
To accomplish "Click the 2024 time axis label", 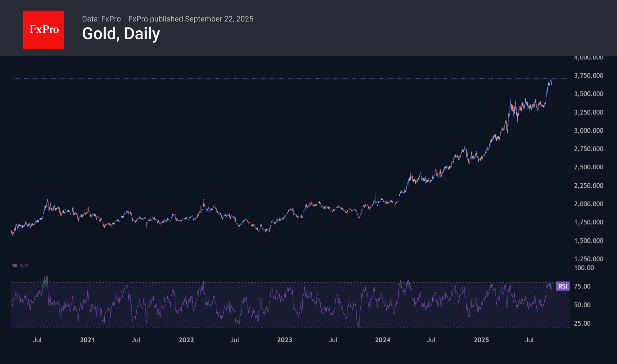I will 383,340.
